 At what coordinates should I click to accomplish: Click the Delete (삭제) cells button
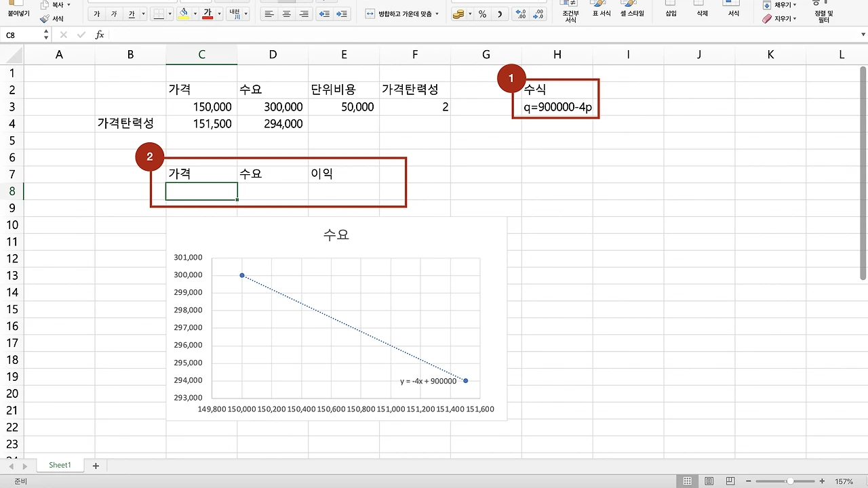click(702, 9)
